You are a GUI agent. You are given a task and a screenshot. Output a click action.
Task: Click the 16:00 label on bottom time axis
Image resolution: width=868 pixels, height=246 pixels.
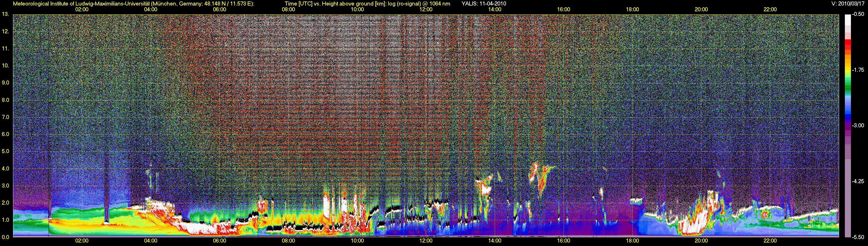click(x=564, y=241)
